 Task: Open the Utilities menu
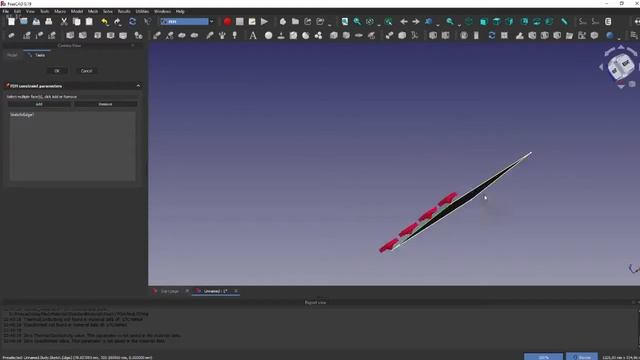[x=142, y=11]
